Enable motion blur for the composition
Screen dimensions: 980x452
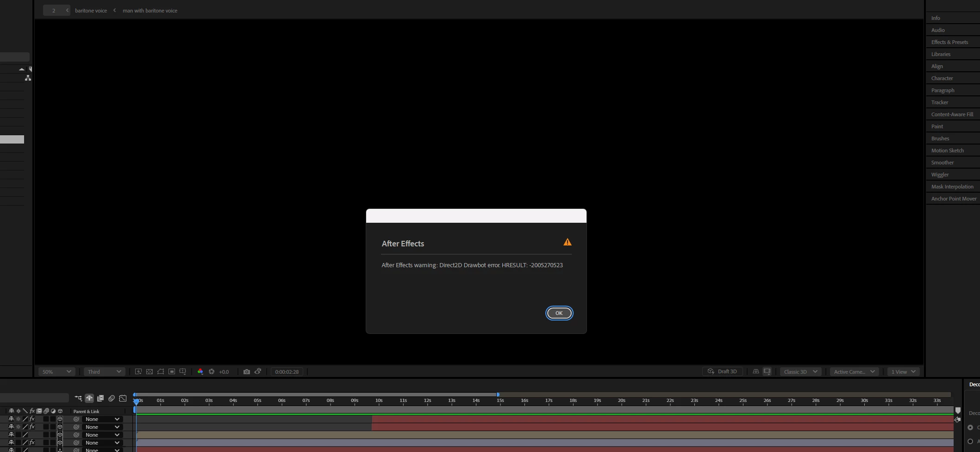112,398
